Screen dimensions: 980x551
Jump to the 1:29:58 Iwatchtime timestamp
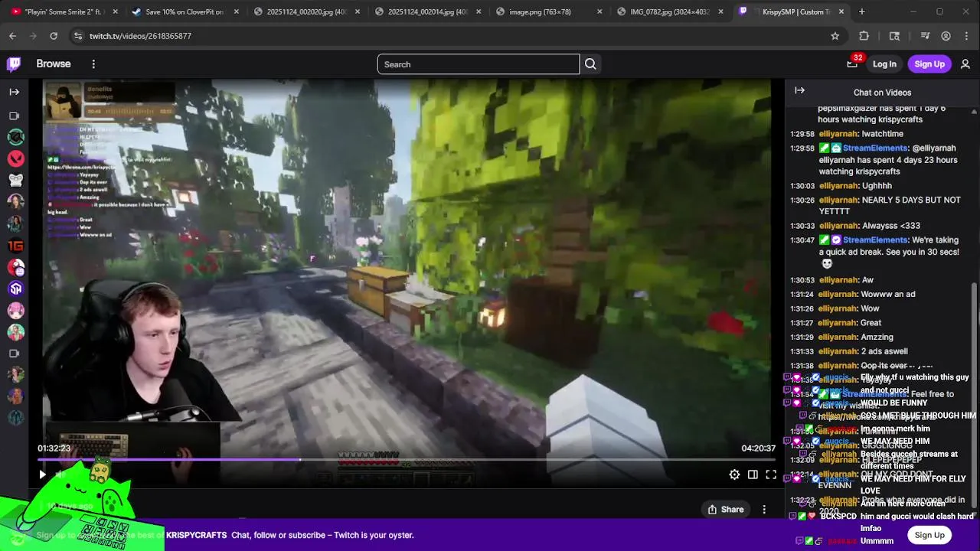(x=802, y=134)
